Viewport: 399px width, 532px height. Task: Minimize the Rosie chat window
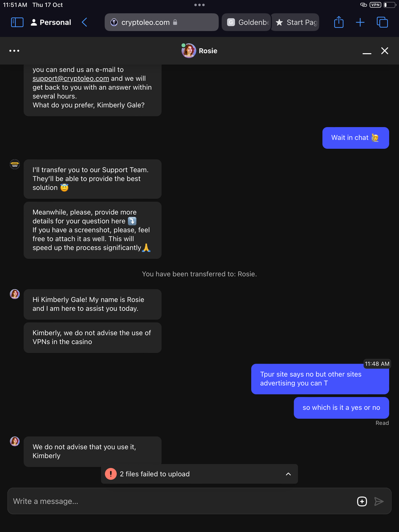366,51
